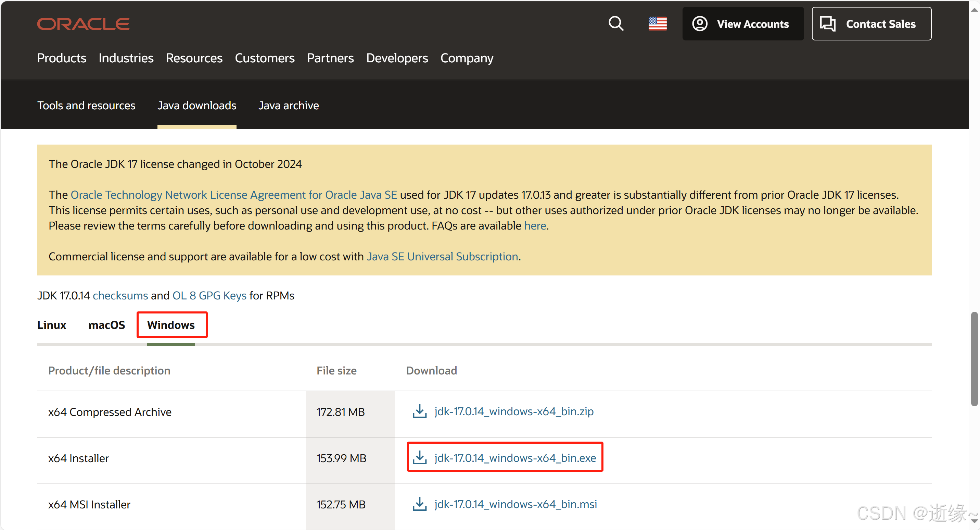Open the Products menu

pyautogui.click(x=62, y=58)
